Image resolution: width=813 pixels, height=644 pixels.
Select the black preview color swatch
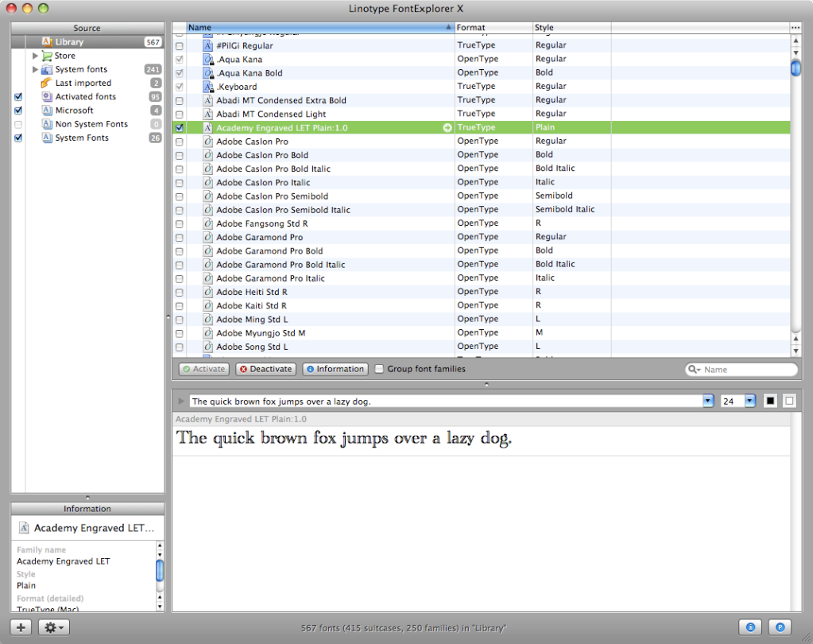pos(771,401)
